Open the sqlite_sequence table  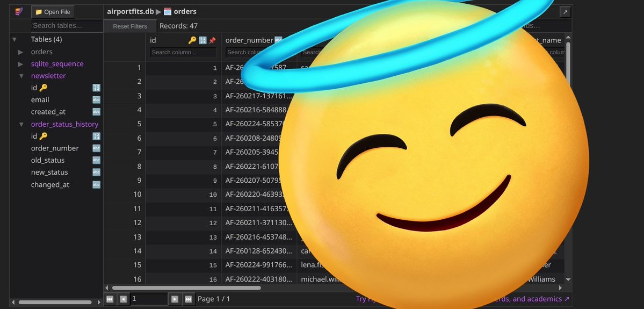(57, 64)
